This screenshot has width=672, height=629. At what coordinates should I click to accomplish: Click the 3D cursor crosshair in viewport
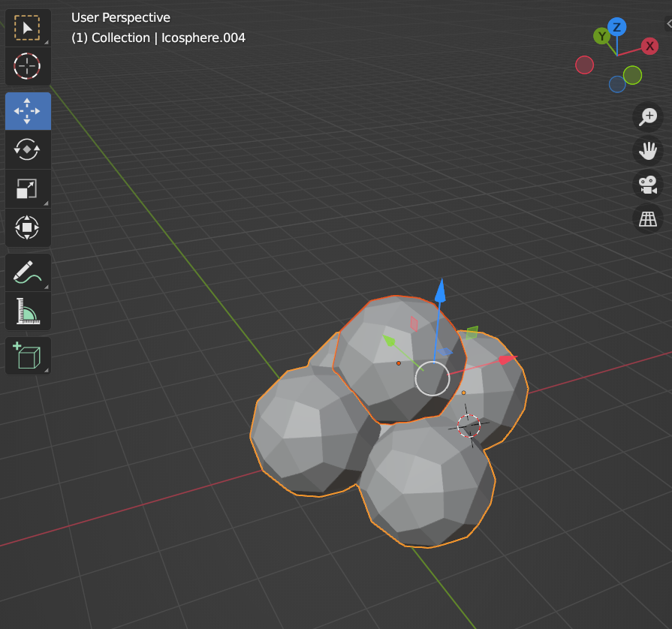pos(469,426)
